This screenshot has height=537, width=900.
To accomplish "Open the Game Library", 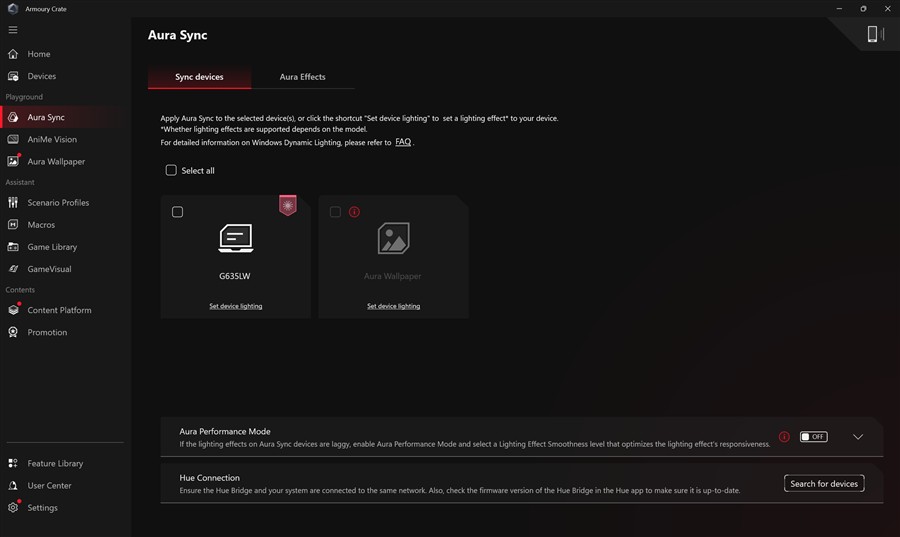I will point(52,247).
